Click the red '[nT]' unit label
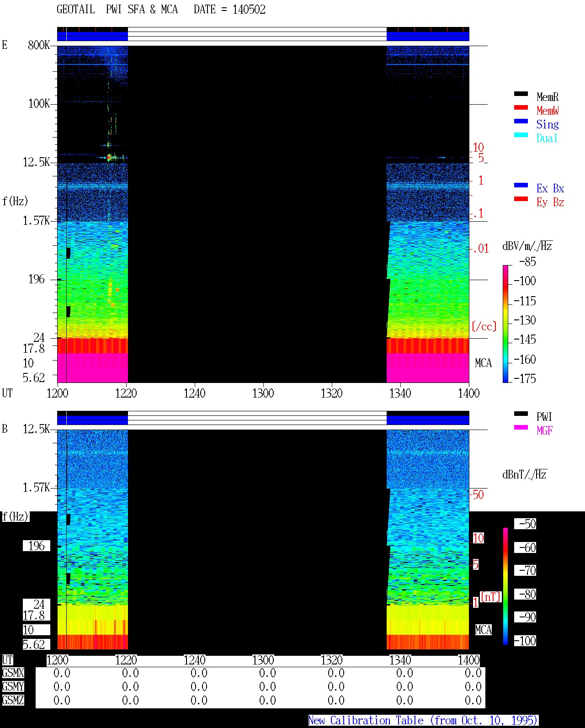The width and height of the screenshot is (585, 728). (x=490, y=597)
